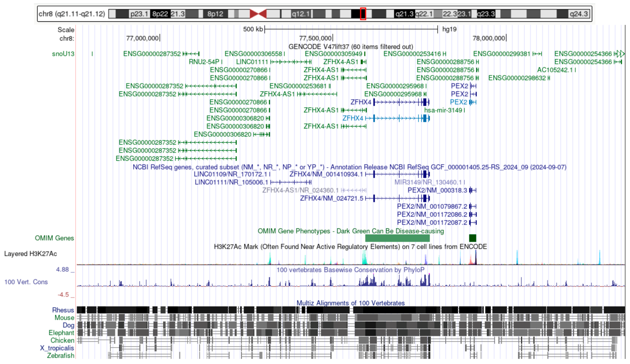Click the hsa-mir-3149 gene label
Image resolution: width=630 pixels, height=364 pixels.
click(x=443, y=110)
